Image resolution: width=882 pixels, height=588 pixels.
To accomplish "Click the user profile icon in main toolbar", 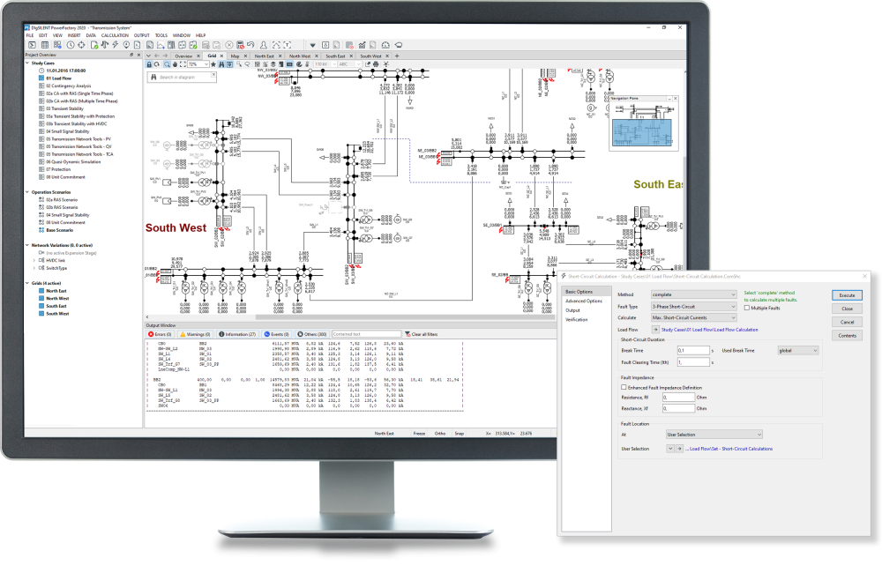I will [263, 45].
